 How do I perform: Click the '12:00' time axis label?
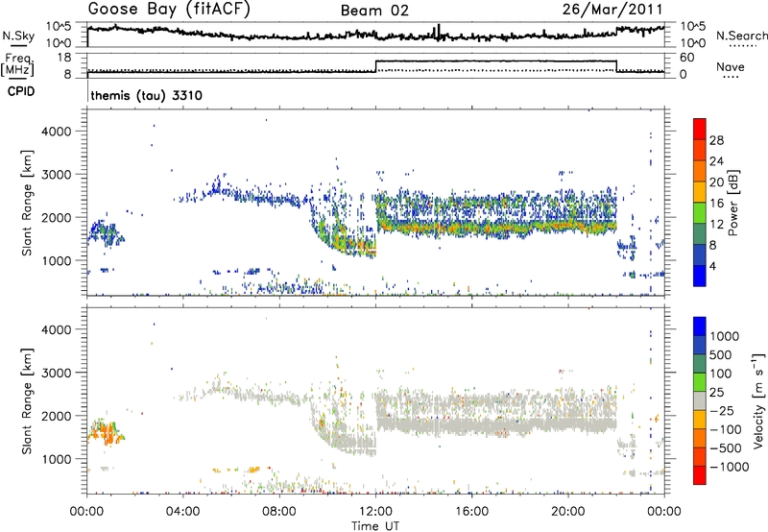pos(375,512)
